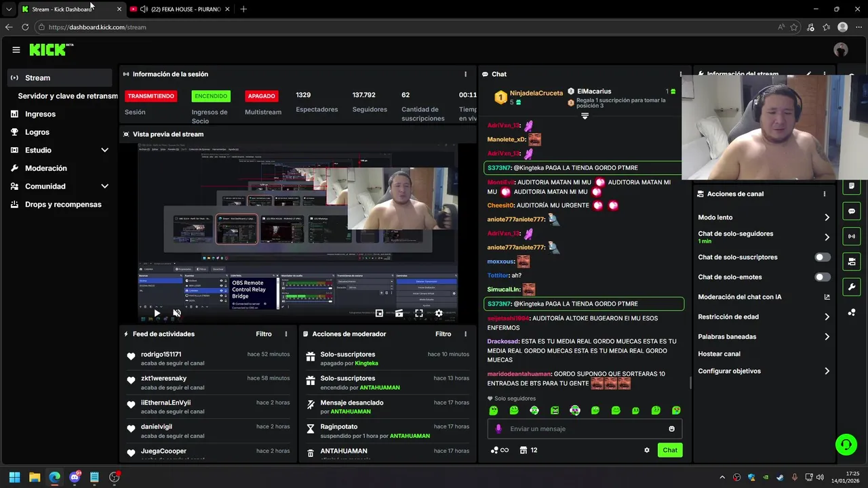Open Palabras baneadas settings

tap(764, 336)
